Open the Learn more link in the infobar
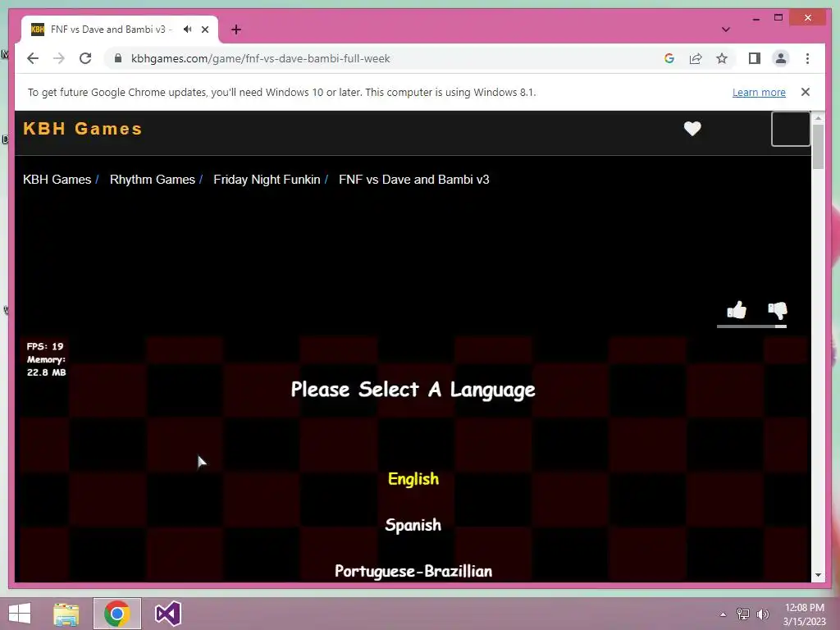The image size is (840, 630). 759,92
